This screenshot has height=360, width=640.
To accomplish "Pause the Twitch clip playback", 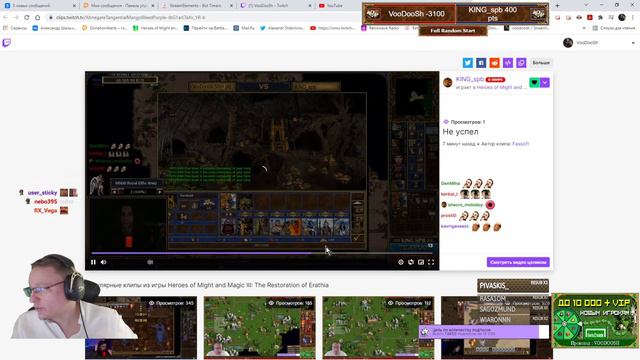I will point(93,262).
